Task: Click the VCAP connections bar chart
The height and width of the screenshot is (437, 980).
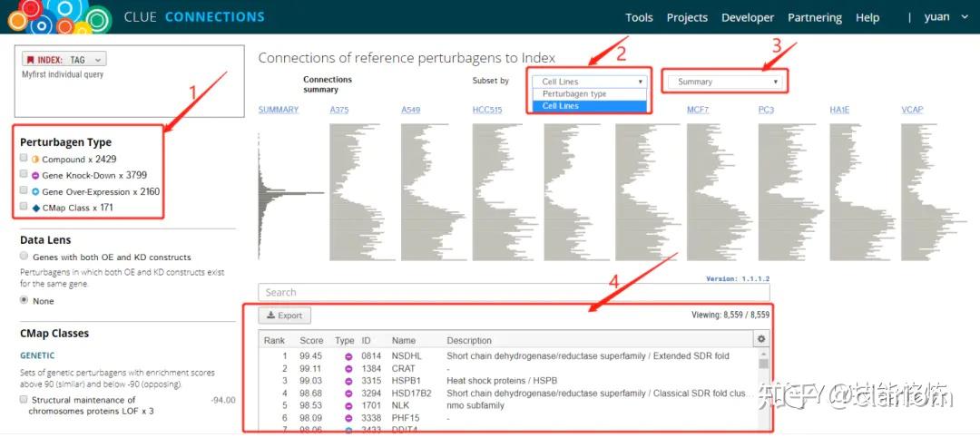Action: pos(935,191)
